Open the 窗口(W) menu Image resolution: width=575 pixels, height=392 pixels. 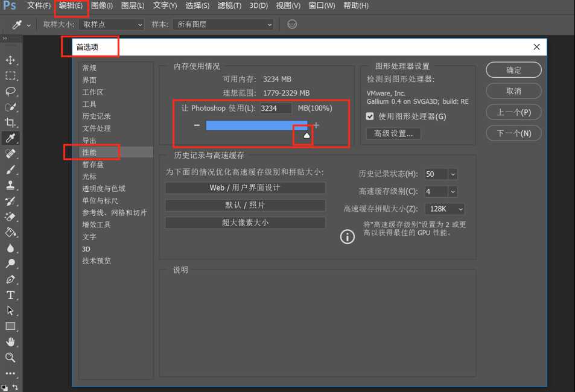click(322, 5)
